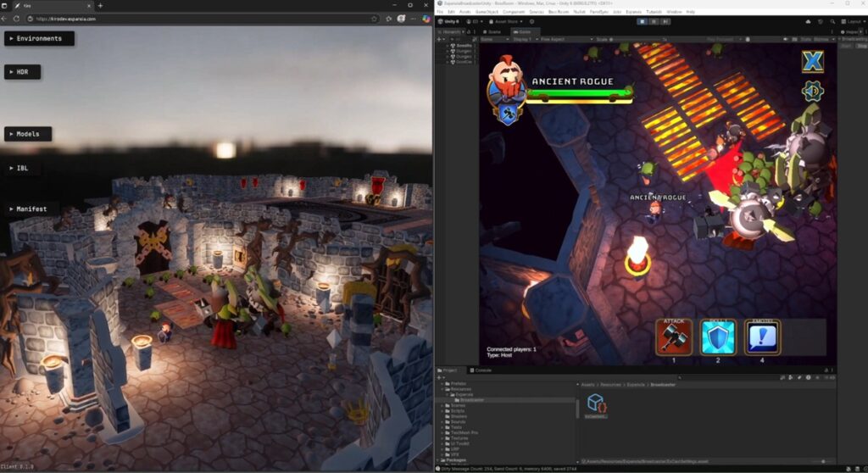The height and width of the screenshot is (473, 868).
Task: Open the browser profile avatar
Action: coord(401,19)
